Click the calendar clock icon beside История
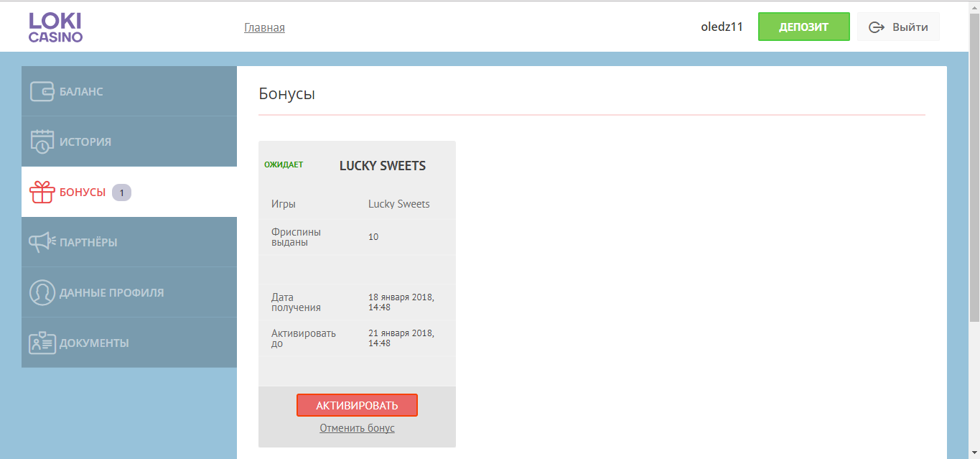The width and height of the screenshot is (980, 459). 42,142
